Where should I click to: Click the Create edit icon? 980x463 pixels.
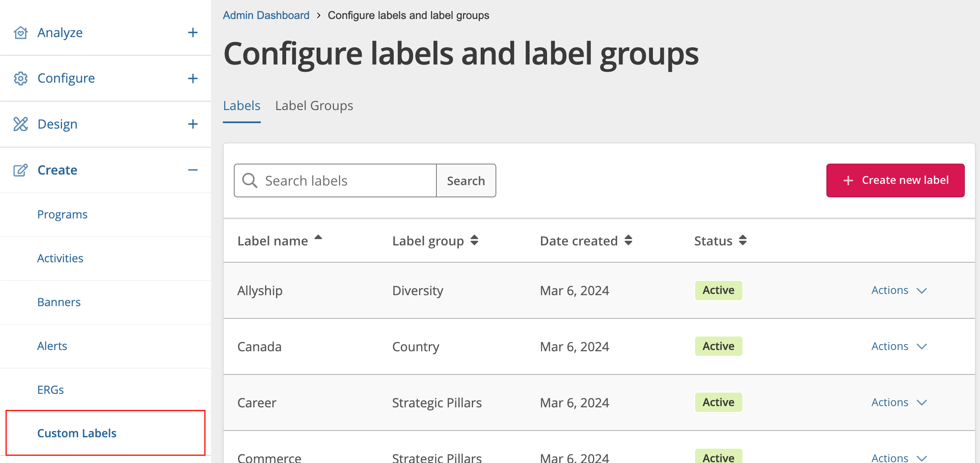21,170
